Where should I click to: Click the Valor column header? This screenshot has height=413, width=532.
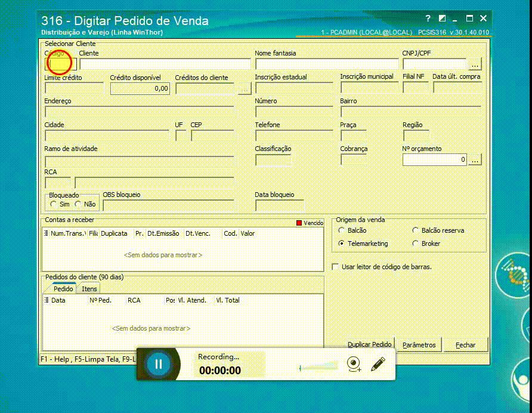(x=248, y=233)
